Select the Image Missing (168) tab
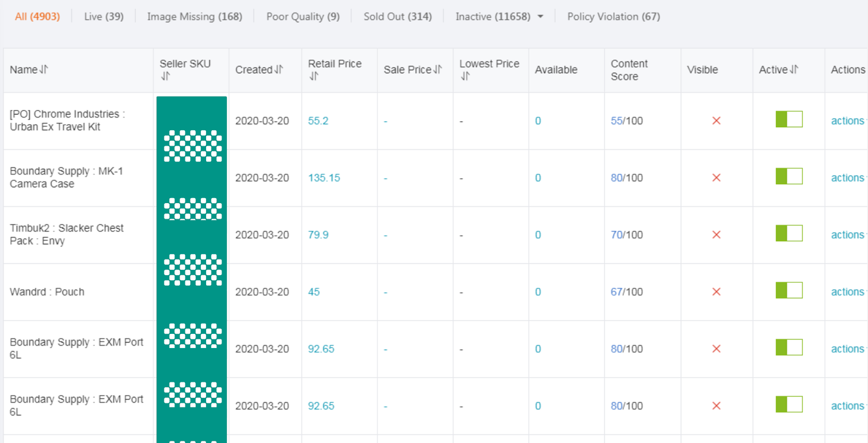This screenshot has height=443, width=868. (194, 17)
